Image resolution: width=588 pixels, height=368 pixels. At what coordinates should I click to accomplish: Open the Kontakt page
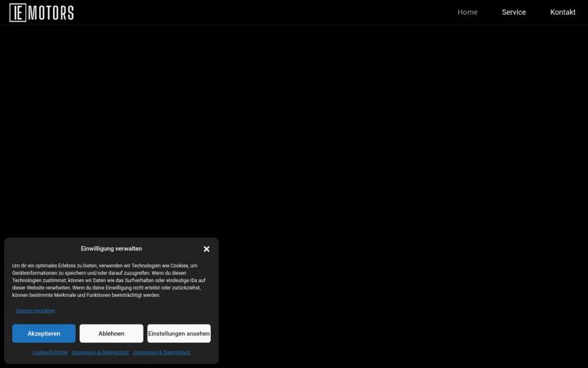click(563, 12)
